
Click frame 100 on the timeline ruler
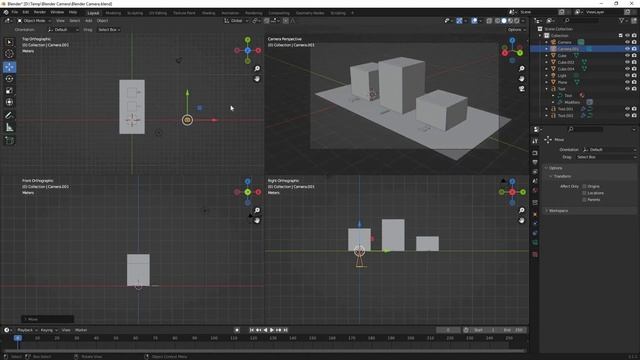pyautogui.click(x=214, y=338)
